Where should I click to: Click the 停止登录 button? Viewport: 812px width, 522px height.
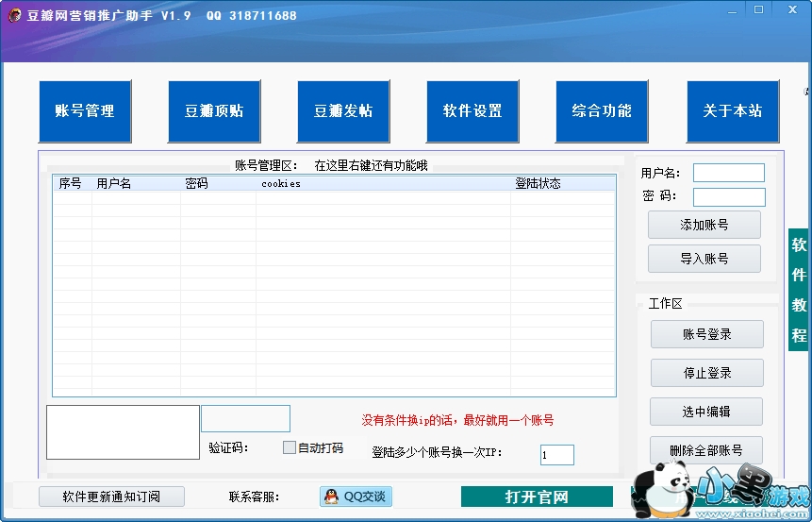tap(707, 373)
